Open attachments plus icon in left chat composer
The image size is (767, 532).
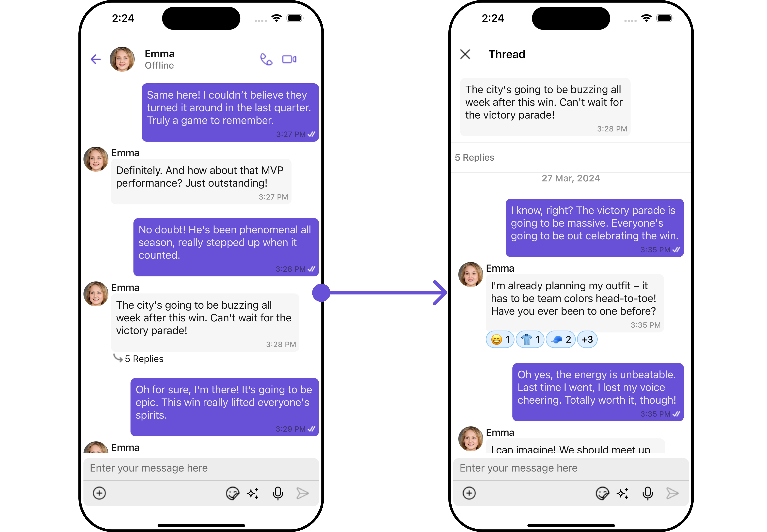pyautogui.click(x=99, y=493)
